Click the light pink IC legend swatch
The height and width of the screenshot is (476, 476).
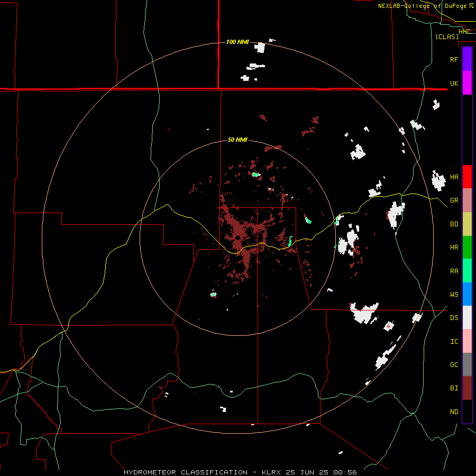coord(467,341)
